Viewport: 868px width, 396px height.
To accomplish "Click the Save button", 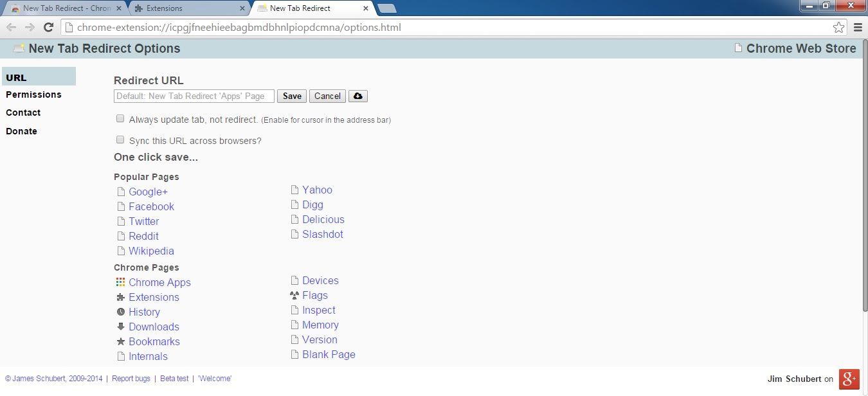I will click(x=291, y=96).
